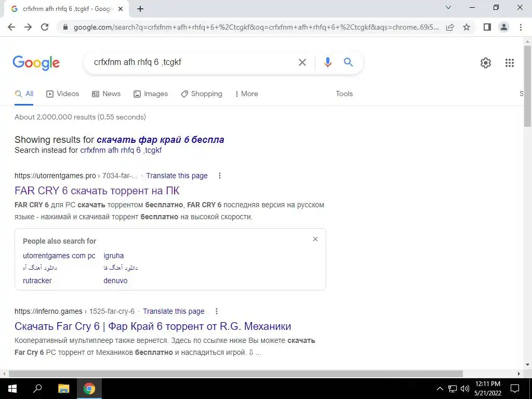The width and height of the screenshot is (532, 399).
Task: Clear the search box with X icon
Action: (302, 62)
